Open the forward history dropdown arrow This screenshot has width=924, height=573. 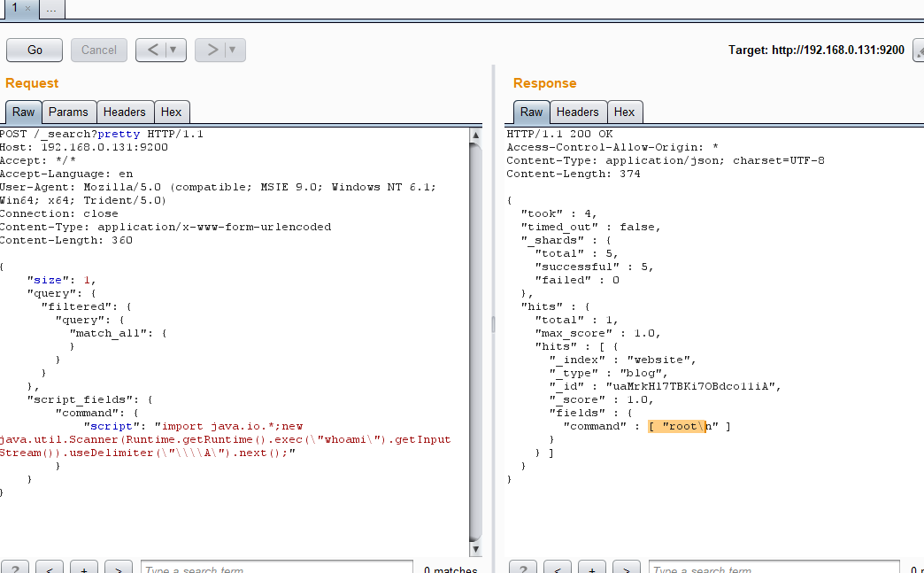pyautogui.click(x=234, y=50)
